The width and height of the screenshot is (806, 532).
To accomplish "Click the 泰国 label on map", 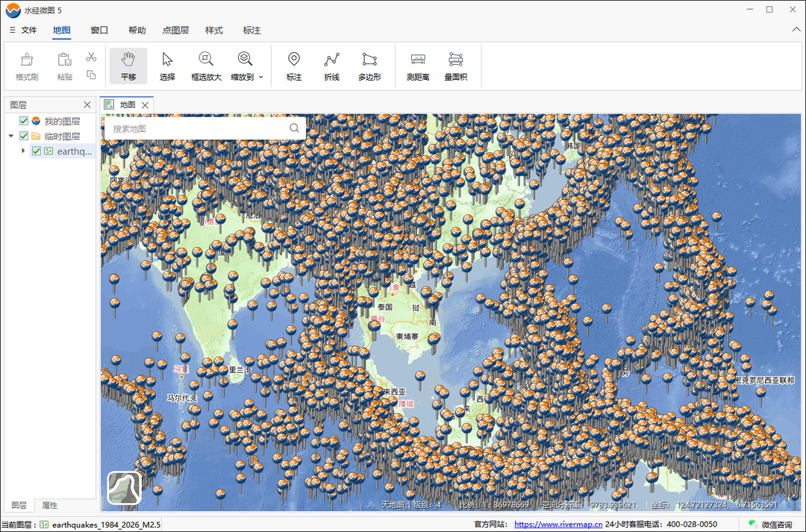I will [x=385, y=307].
